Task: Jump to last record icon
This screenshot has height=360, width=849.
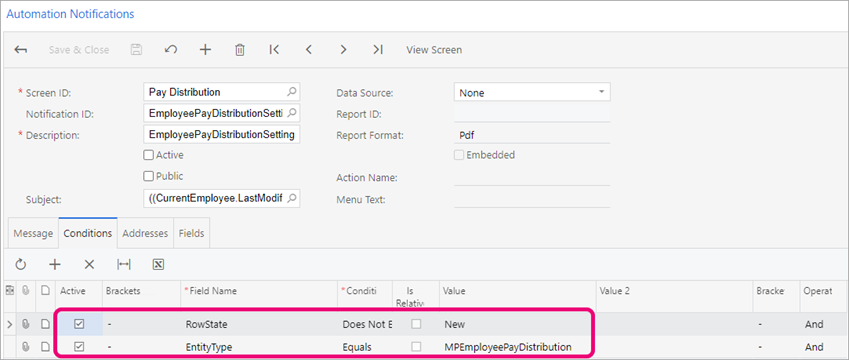Action: [378, 50]
